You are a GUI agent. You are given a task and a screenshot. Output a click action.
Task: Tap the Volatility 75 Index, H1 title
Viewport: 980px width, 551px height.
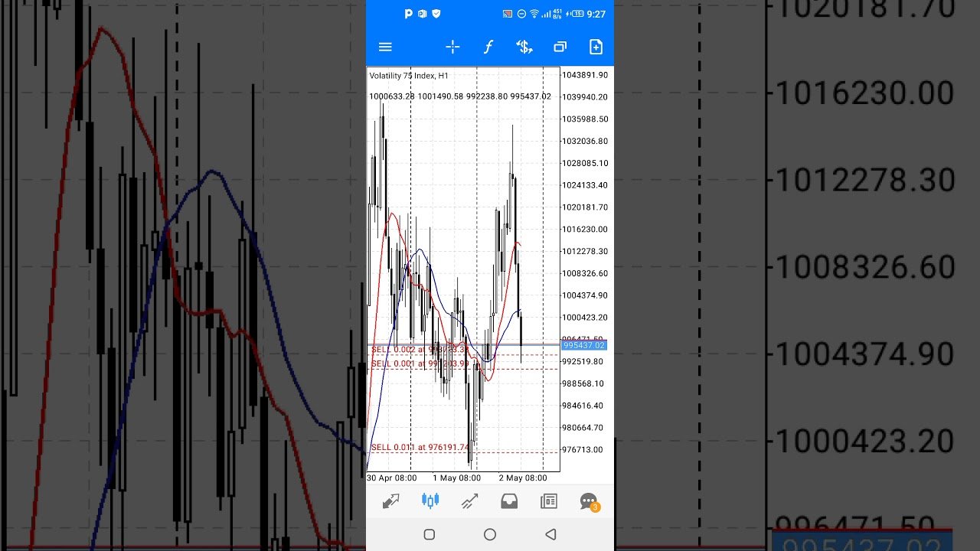[409, 76]
